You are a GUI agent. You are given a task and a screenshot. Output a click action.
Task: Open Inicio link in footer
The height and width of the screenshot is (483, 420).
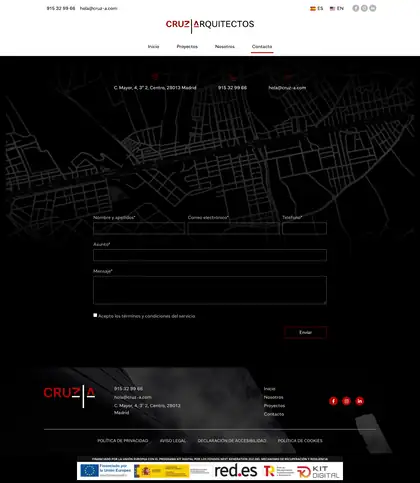coord(269,389)
